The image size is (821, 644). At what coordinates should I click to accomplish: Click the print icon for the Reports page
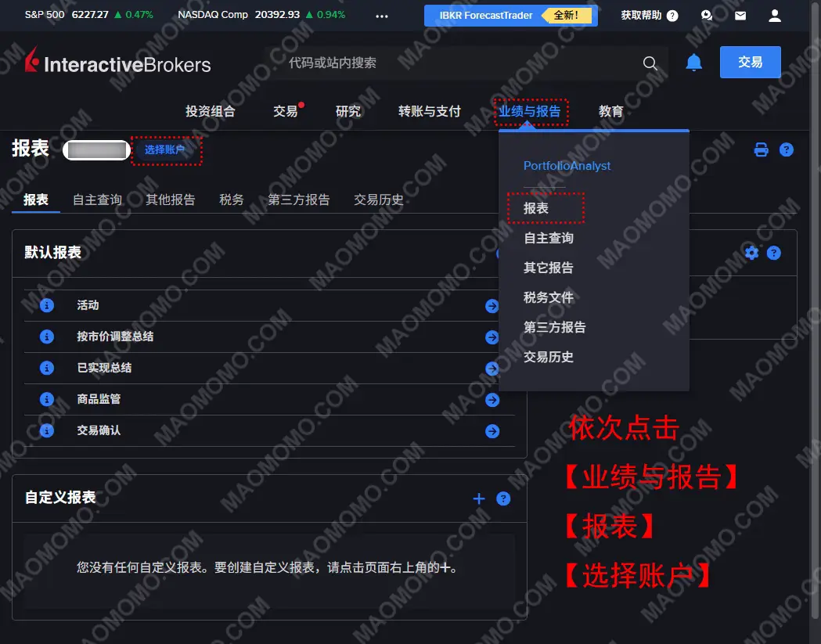[761, 149]
